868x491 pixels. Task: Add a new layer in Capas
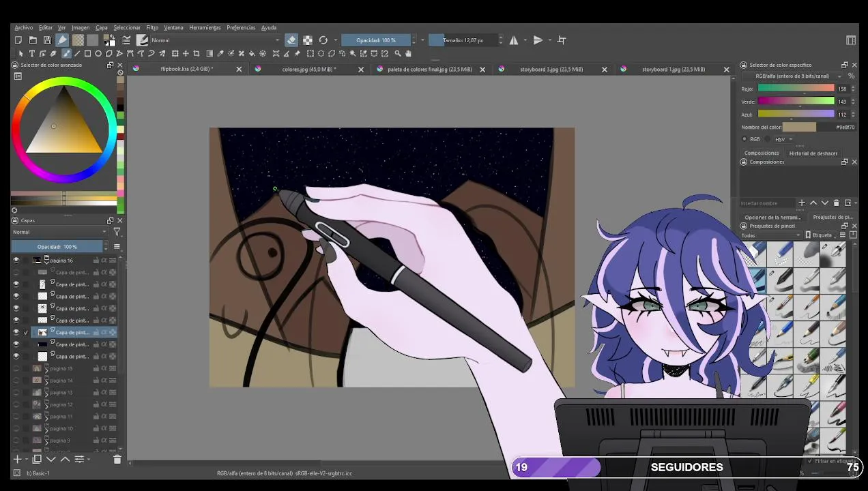18,460
